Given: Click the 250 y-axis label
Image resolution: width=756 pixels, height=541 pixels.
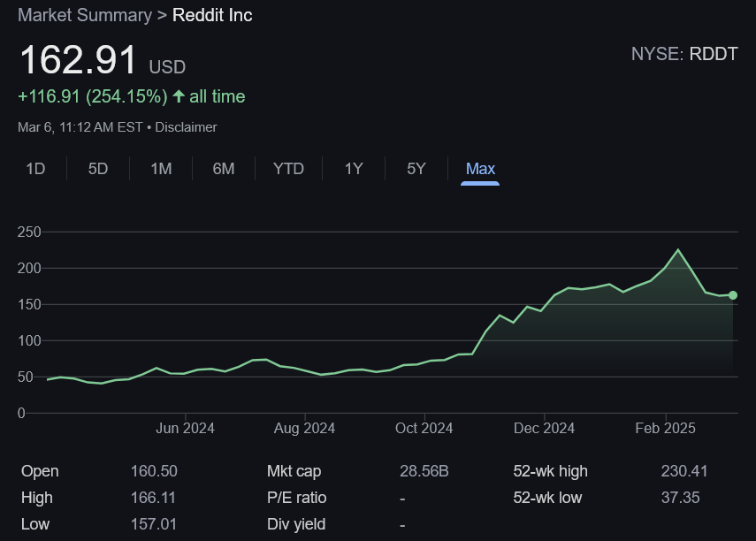Looking at the screenshot, I should 29,232.
